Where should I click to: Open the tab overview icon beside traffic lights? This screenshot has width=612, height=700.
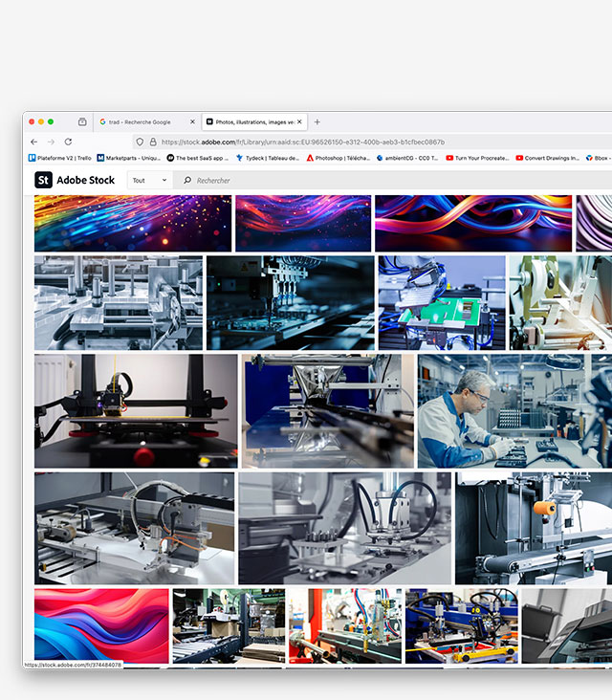point(82,121)
